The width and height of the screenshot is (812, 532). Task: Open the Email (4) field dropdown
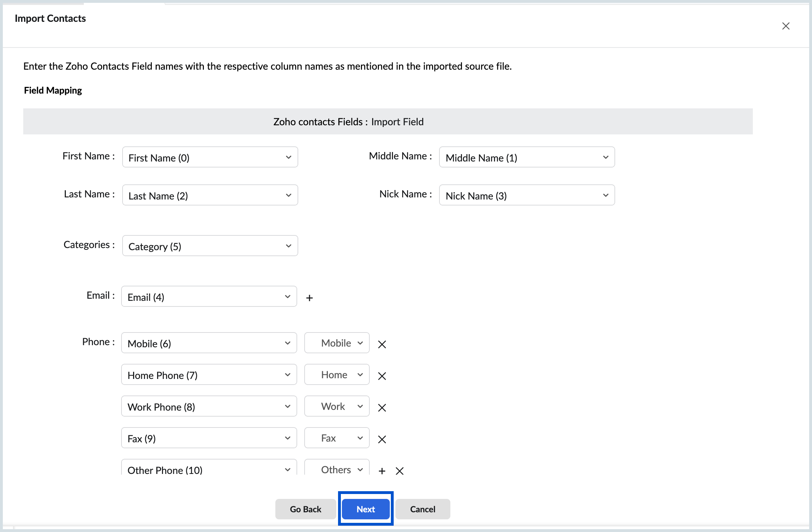coord(209,297)
